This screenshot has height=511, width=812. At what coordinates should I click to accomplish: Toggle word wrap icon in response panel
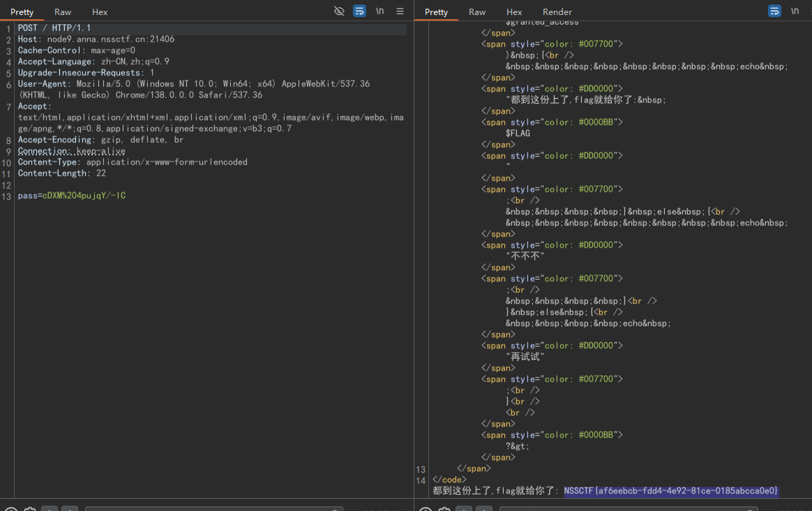[x=774, y=11]
